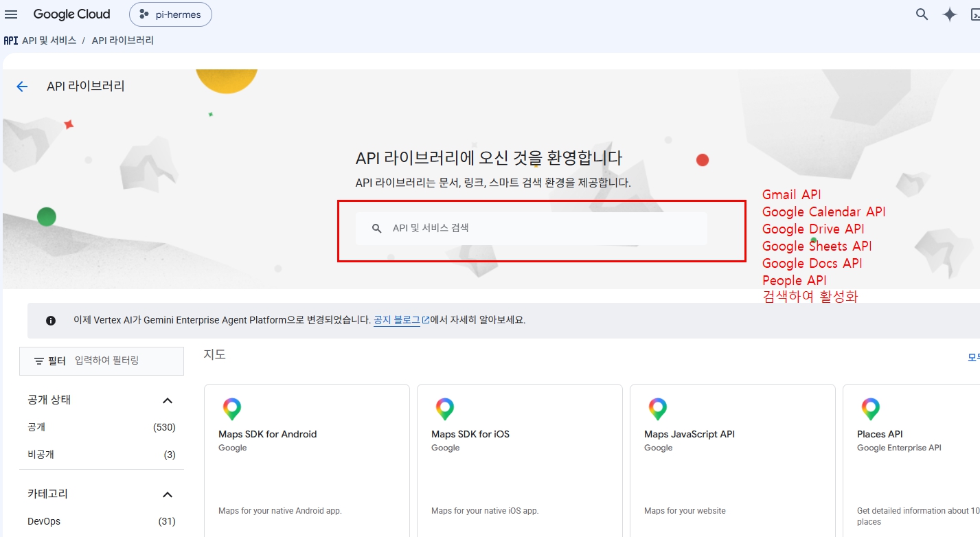Click the Google Cloud logo
The image size is (980, 537).
(71, 14)
